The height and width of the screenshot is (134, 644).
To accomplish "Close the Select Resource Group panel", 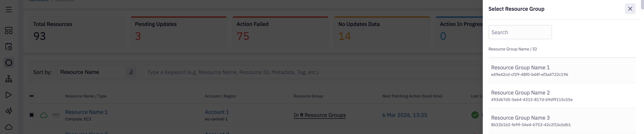I will [630, 9].
